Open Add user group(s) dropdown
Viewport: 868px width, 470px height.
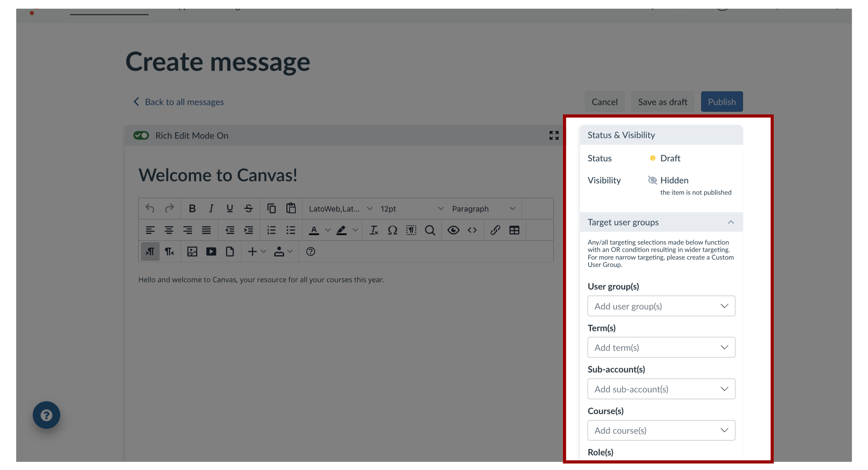pos(661,306)
